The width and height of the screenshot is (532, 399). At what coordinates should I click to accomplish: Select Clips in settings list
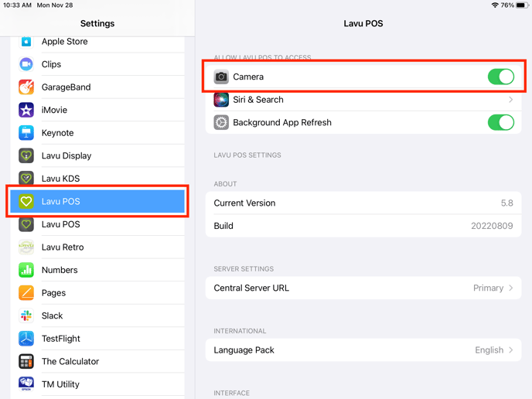(x=97, y=64)
